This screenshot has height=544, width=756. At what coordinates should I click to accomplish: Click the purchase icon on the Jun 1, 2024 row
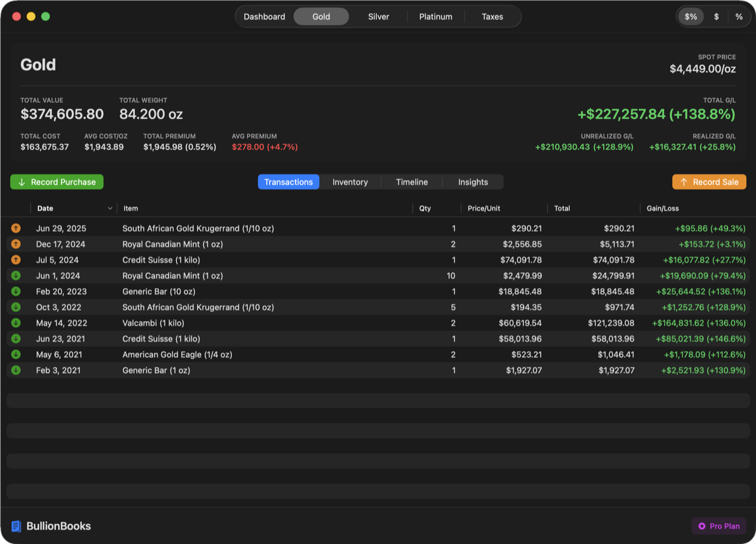pyautogui.click(x=16, y=275)
